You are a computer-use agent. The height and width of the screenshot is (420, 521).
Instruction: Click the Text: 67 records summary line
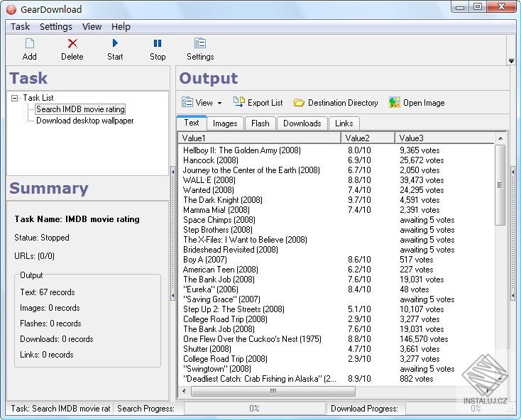[x=48, y=292]
